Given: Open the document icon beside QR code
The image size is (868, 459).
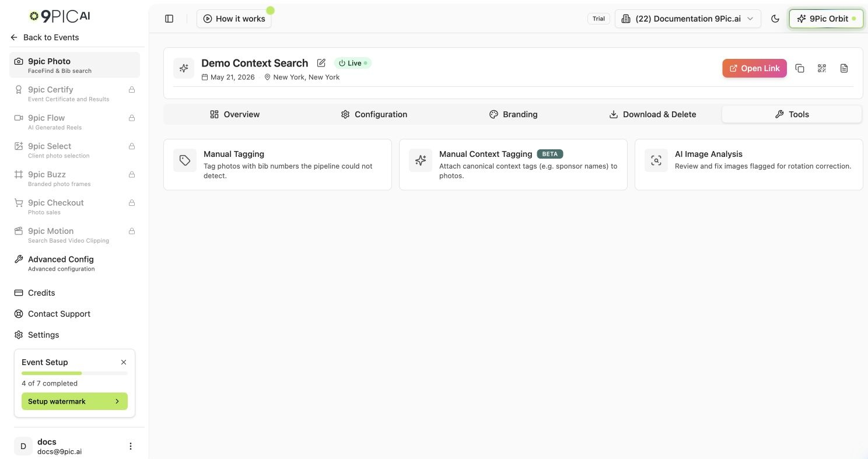Looking at the screenshot, I should pos(844,68).
